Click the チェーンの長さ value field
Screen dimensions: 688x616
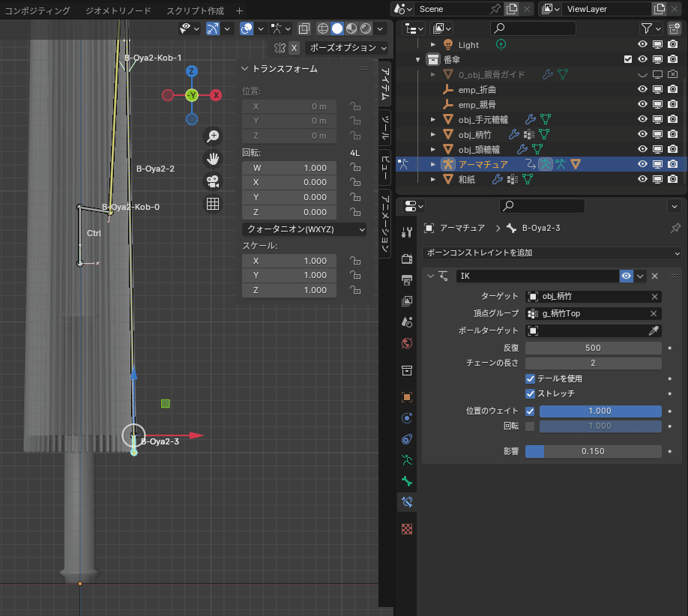[593, 363]
